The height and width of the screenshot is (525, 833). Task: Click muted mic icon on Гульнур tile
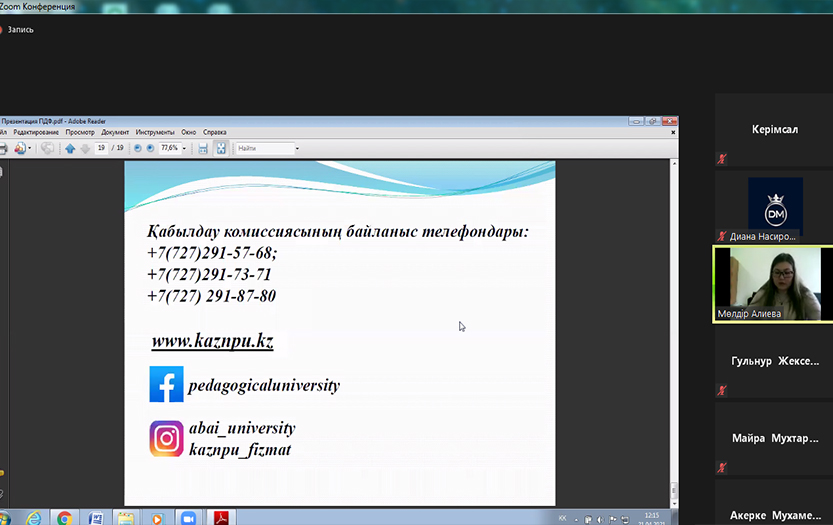pos(722,390)
